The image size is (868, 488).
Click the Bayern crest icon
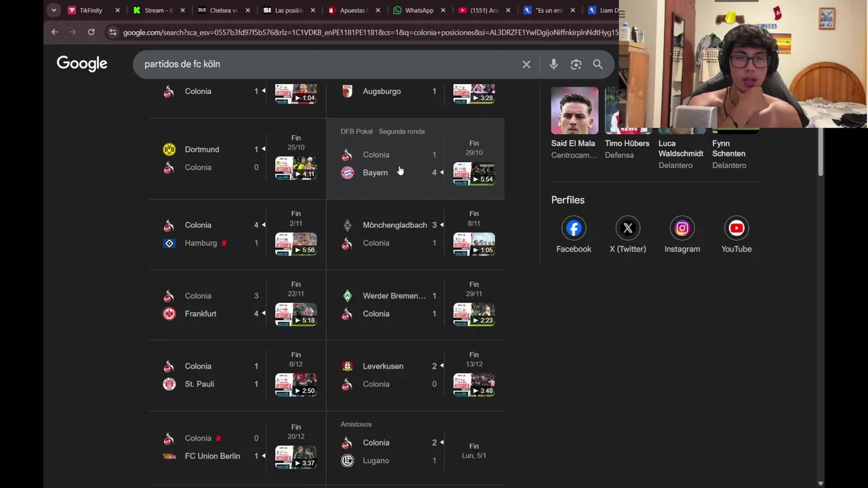347,173
